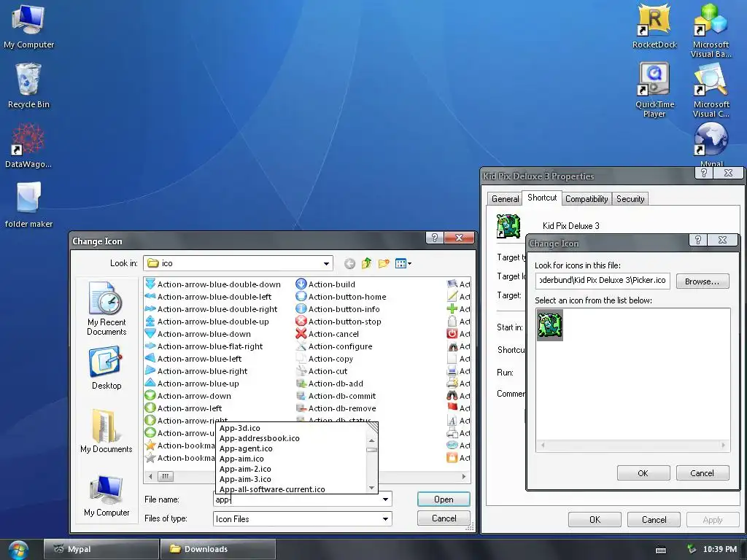Select the folder maker desktop icon

28,205
